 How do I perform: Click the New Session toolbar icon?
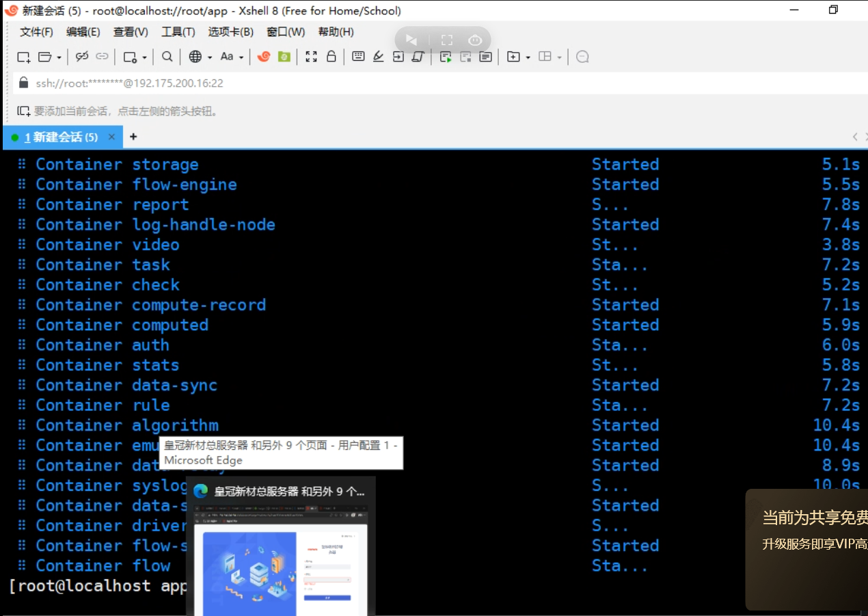click(24, 57)
